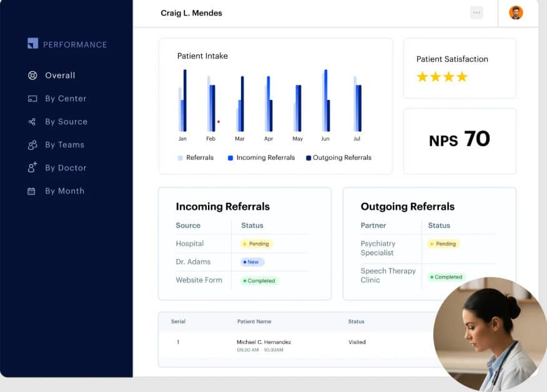Click the Completed badge for Website Form
The width and height of the screenshot is (547, 392).
click(x=259, y=281)
